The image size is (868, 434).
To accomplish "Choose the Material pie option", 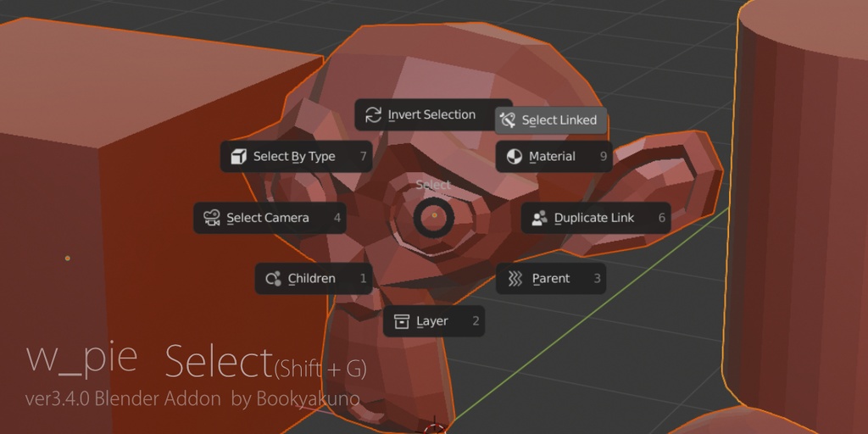I will tap(554, 157).
